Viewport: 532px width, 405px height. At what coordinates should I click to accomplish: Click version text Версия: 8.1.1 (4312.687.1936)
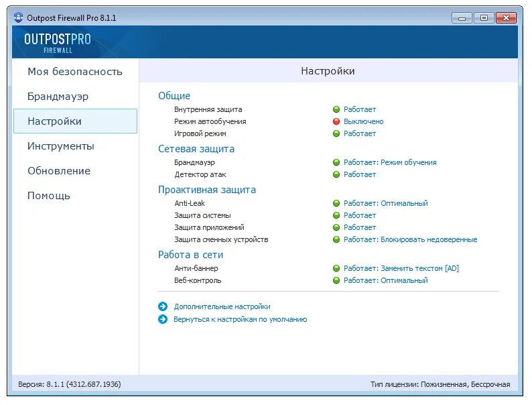tap(70, 384)
